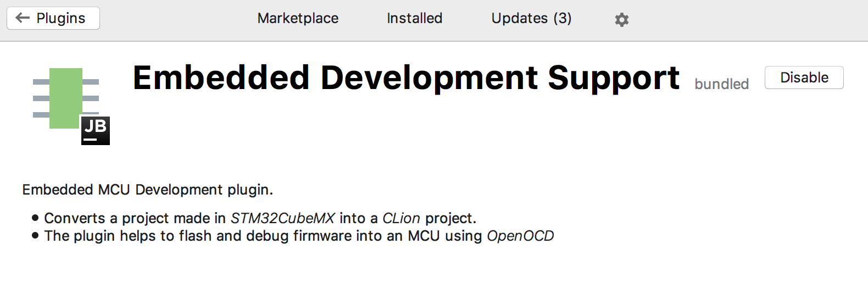This screenshot has height=299, width=868.
Task: Click the green microchip plugin icon
Action: (x=66, y=98)
